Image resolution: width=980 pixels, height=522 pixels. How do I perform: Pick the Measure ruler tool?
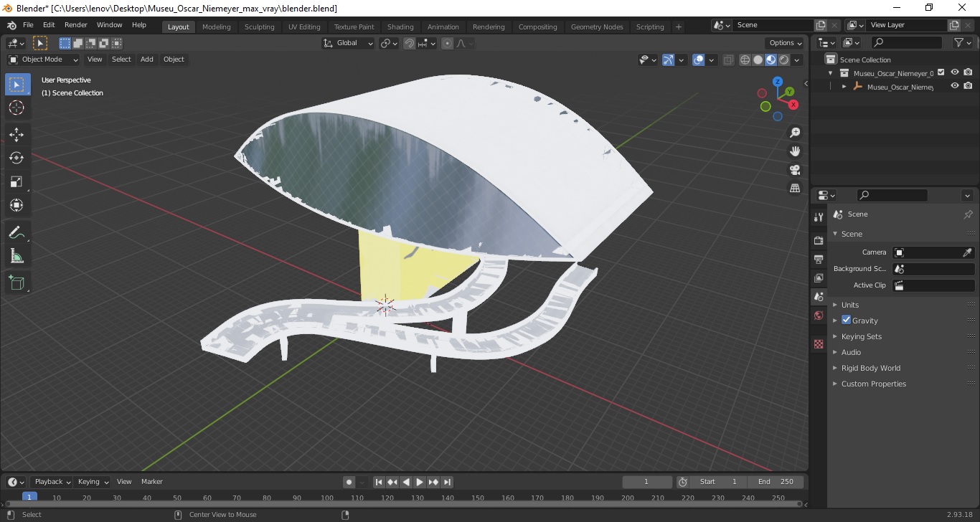point(17,256)
